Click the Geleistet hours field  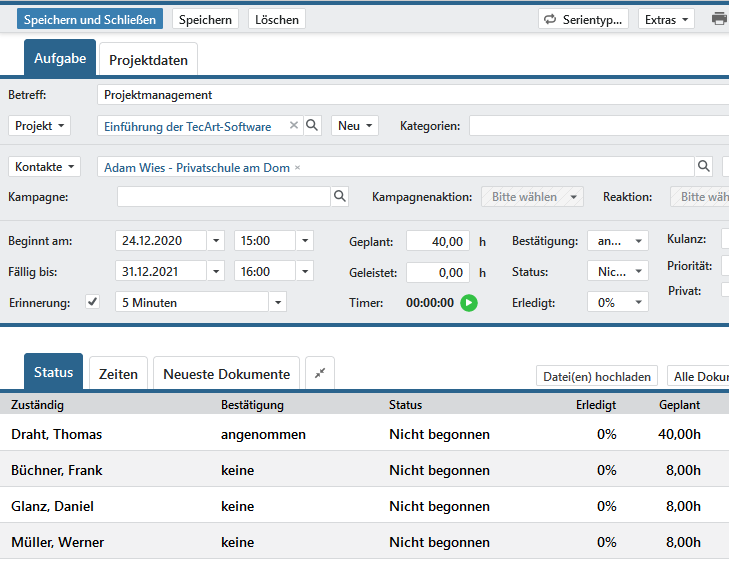(437, 272)
